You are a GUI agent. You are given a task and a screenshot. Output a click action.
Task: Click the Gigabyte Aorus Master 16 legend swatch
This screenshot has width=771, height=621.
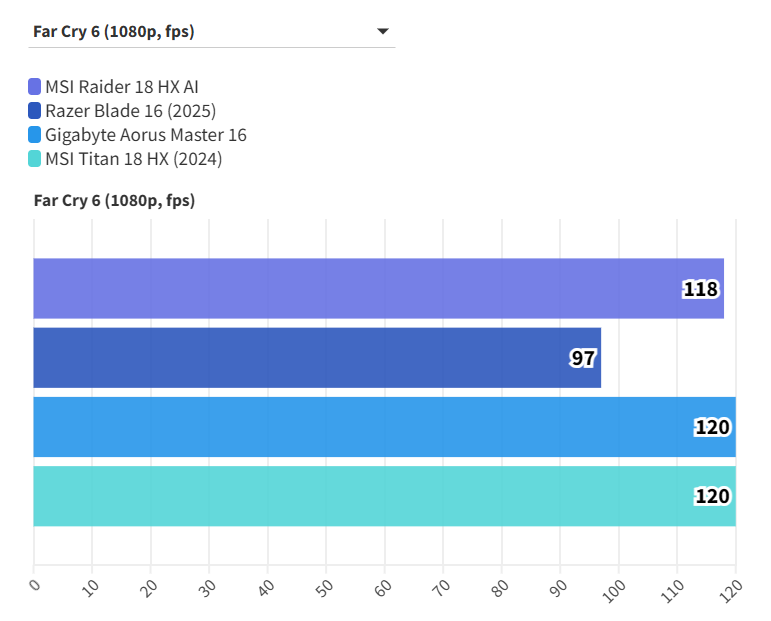click(x=35, y=135)
